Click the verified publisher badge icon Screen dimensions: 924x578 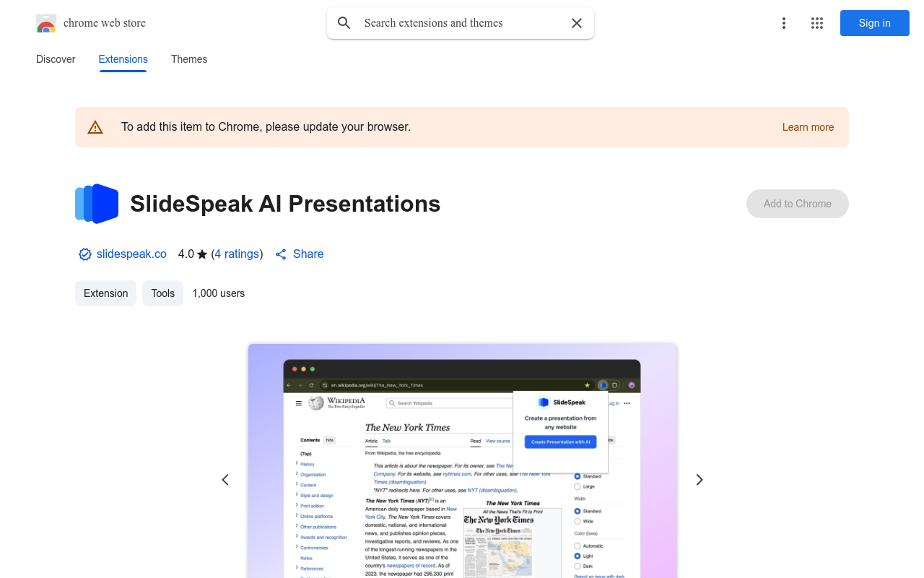[85, 254]
